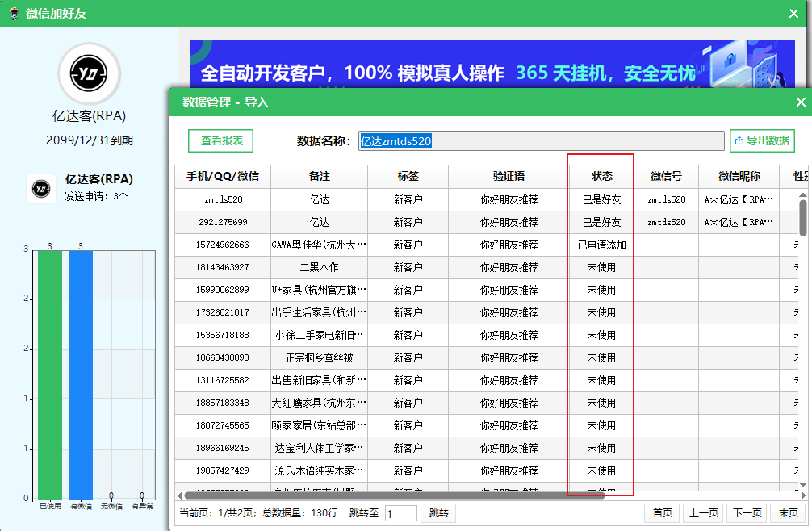Image resolution: width=812 pixels, height=531 pixels.
Task: Close the 数据管理 - 导入 dialog
Action: (x=801, y=102)
